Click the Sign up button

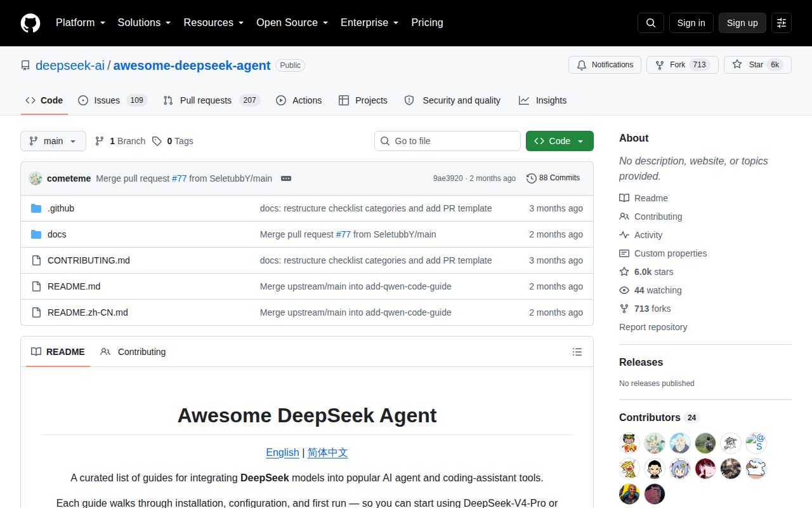tap(742, 23)
